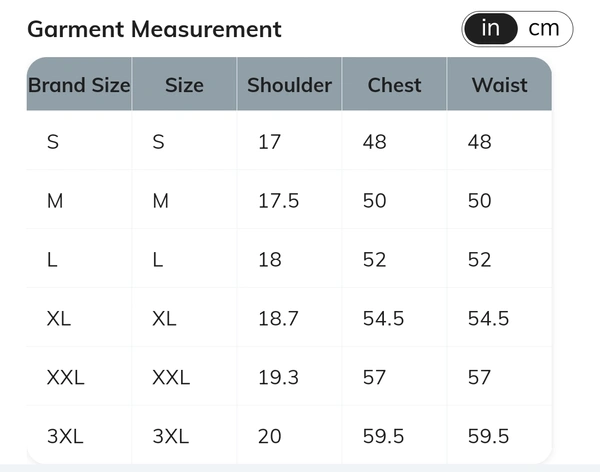Viewport: 600px width, 472px height.
Task: Switch measurement units to cm
Action: [544, 29]
